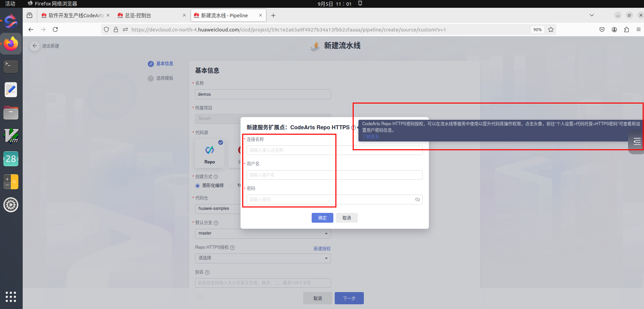Click the help icon beside the dialog title
The image size is (644, 309).
353,128
